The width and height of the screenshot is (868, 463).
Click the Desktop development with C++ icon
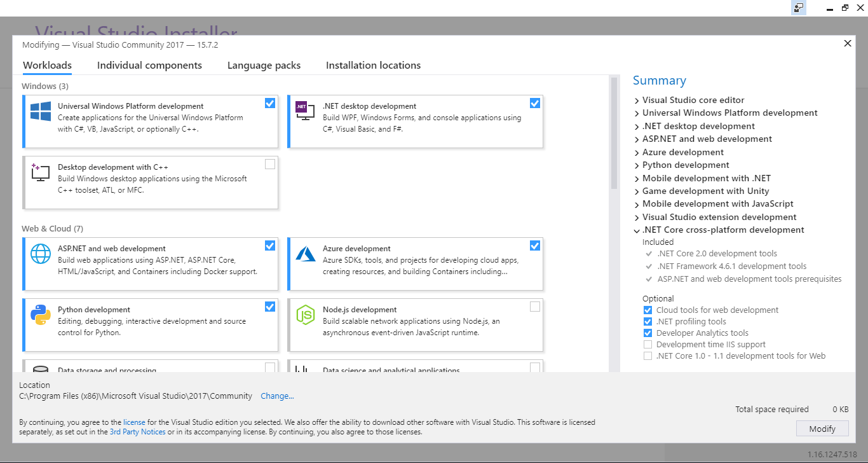(x=41, y=172)
